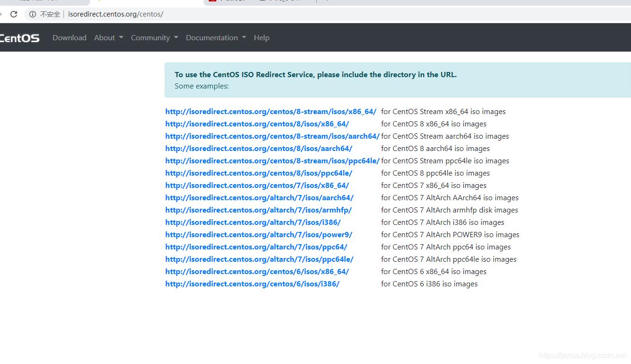Viewport: 631px width, 364px height.
Task: Click text 'for CentOS 7 AltArch armhfp disk images'
Action: (450, 210)
